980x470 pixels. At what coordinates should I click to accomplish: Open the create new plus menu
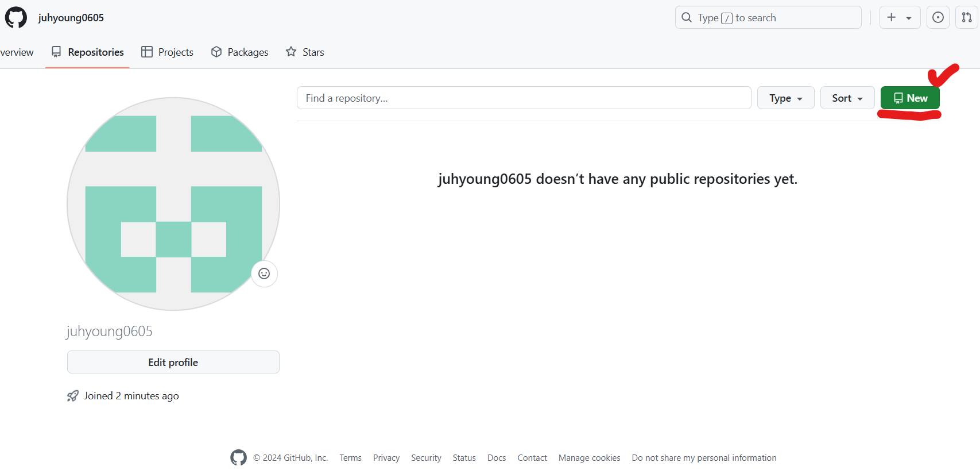coord(900,17)
